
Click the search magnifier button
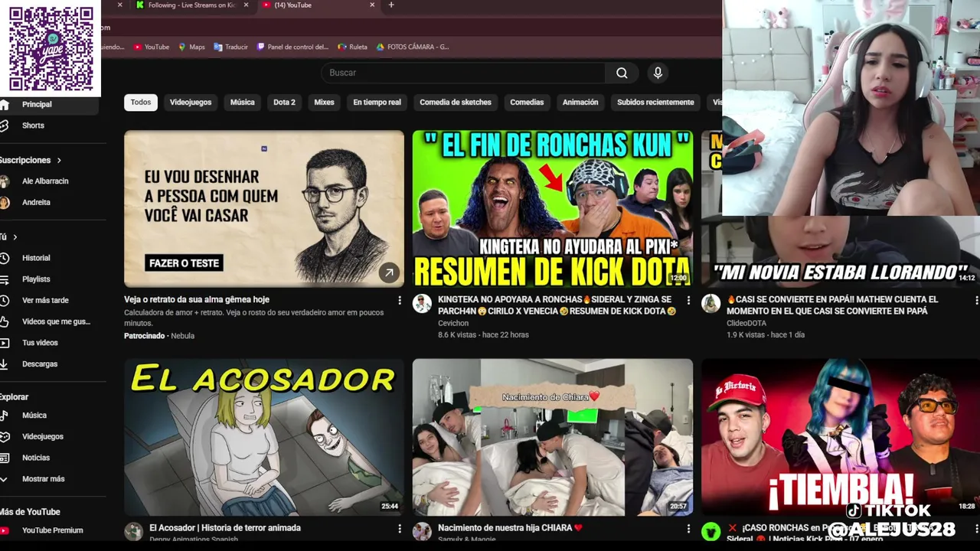pos(622,73)
